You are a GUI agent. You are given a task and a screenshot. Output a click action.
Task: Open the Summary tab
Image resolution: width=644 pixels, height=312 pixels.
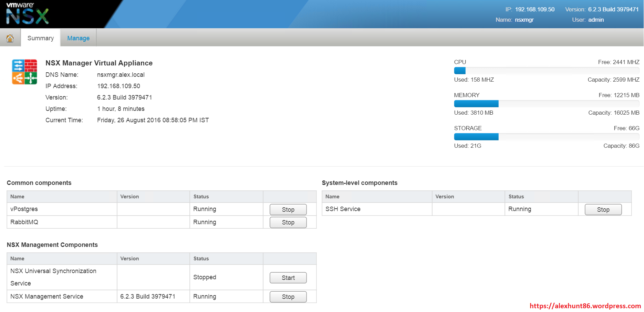pyautogui.click(x=41, y=38)
